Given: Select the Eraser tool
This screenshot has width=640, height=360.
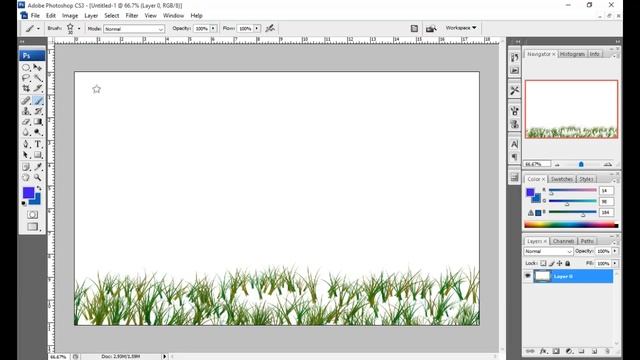Looking at the screenshot, I should (x=26, y=122).
